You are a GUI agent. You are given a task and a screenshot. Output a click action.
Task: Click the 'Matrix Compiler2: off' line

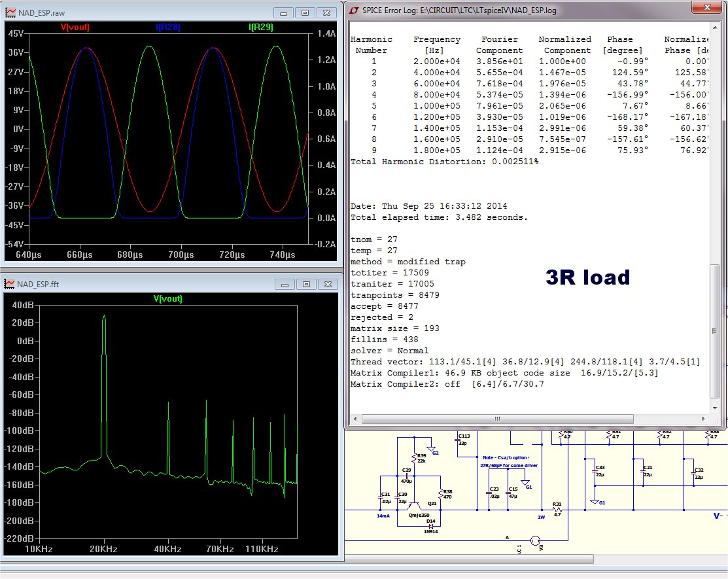(447, 384)
